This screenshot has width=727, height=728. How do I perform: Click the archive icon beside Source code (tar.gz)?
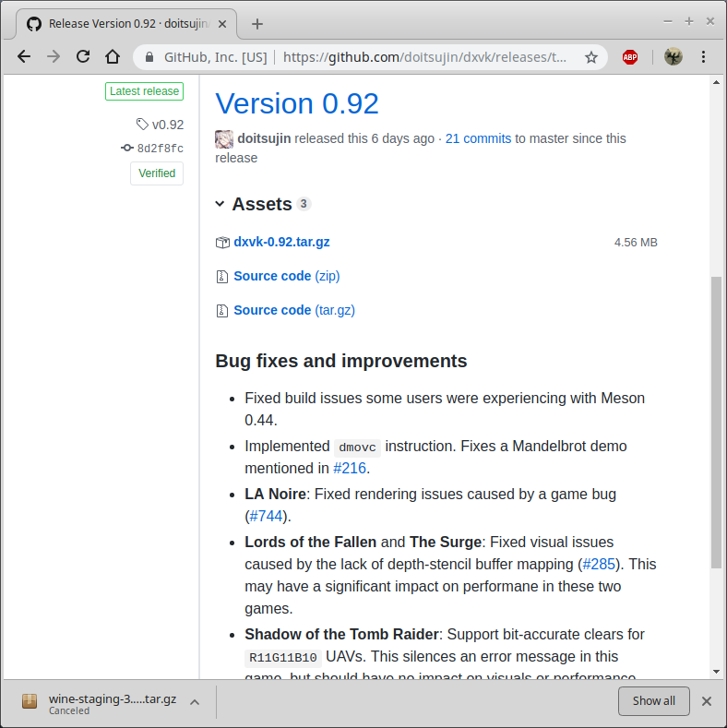[x=222, y=311]
